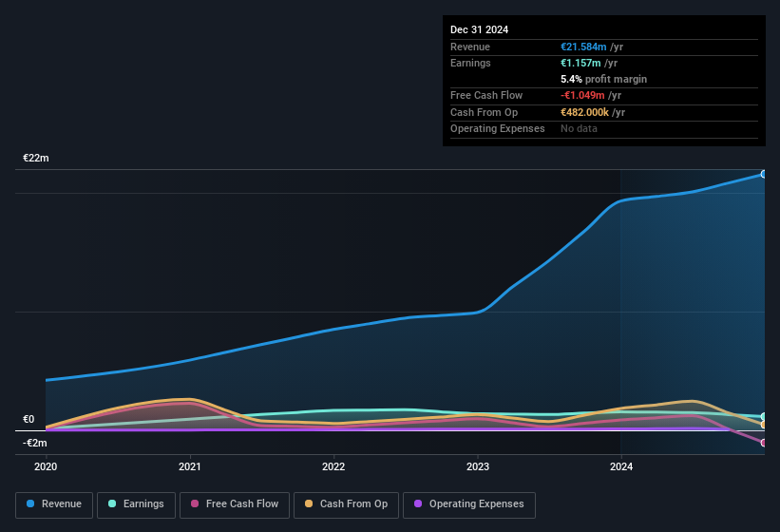Click the -€2m y-axis label

[x=35, y=443]
